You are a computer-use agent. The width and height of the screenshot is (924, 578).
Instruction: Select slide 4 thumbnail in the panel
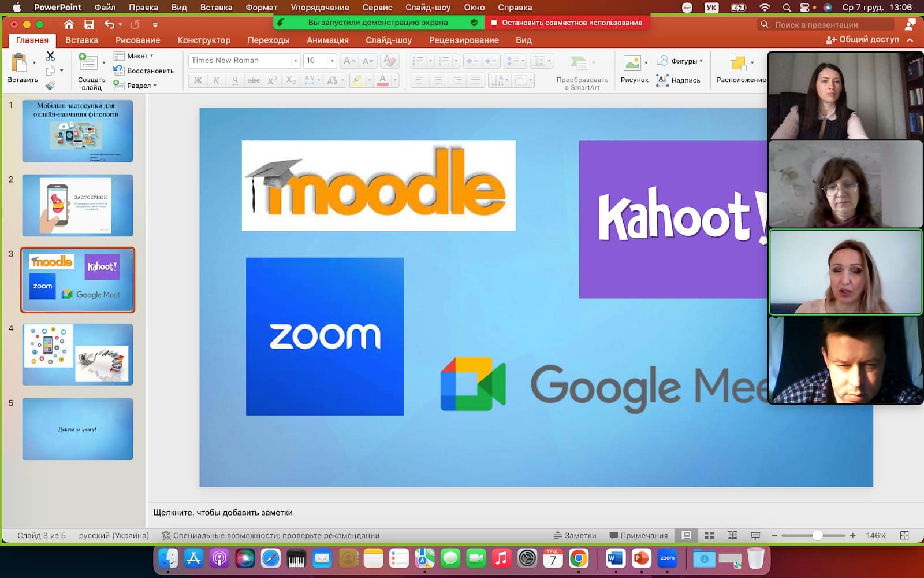[77, 354]
